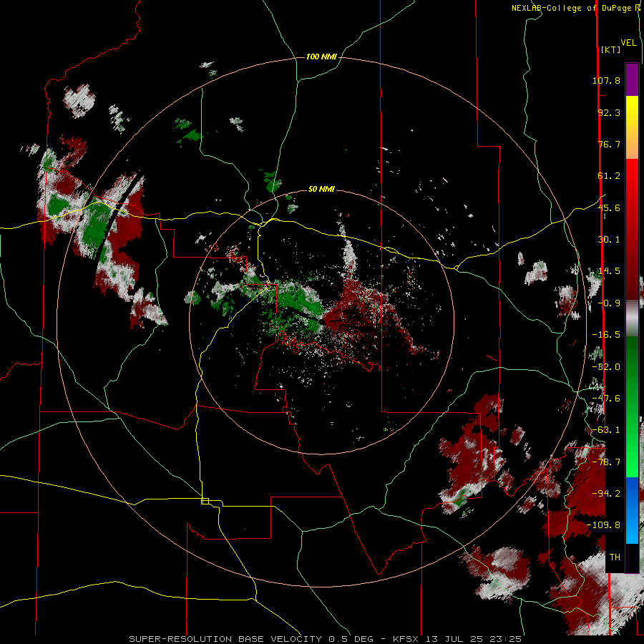Click the 76.7 scale label
Viewport: 644px width, 644px height.
pyautogui.click(x=609, y=144)
